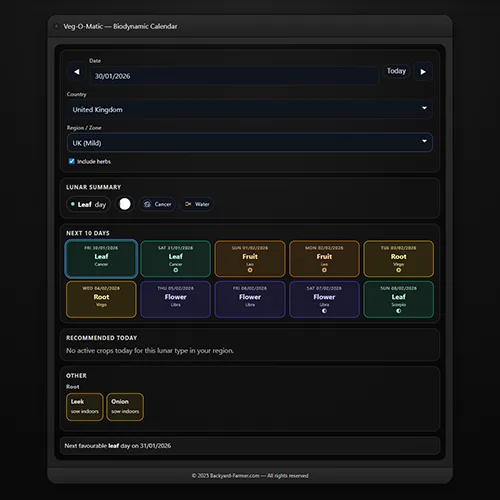The height and width of the screenshot is (500, 500).
Task: Click the Include herbs label text
Action: (x=94, y=162)
